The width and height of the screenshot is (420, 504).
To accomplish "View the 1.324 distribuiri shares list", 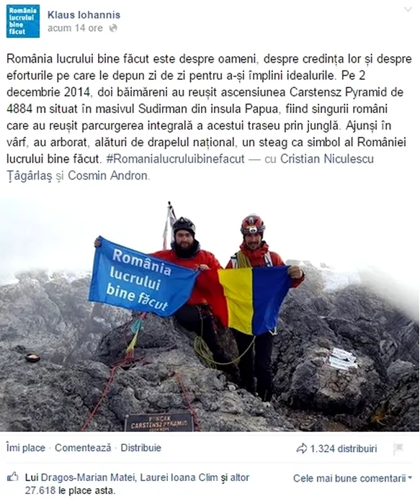I will tap(343, 449).
